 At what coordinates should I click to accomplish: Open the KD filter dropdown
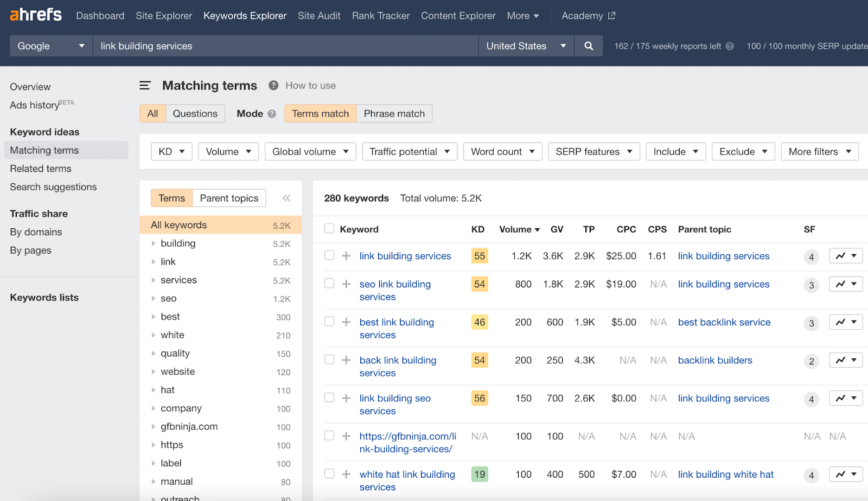point(171,152)
